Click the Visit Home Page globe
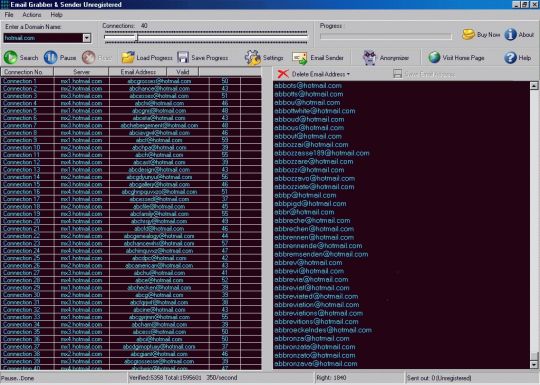540x385 pixels. point(434,58)
